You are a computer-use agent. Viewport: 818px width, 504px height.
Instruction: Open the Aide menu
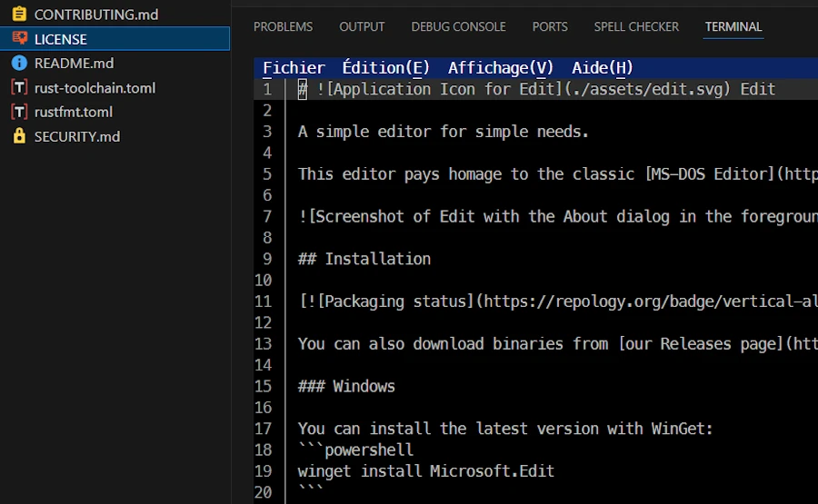[x=602, y=68]
